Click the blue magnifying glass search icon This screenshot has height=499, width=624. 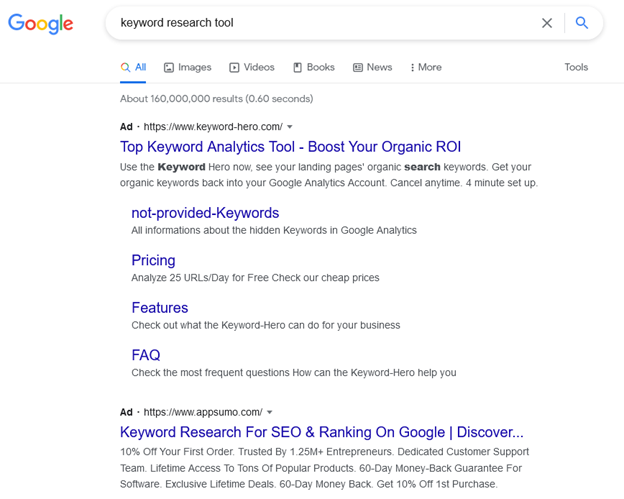(582, 23)
